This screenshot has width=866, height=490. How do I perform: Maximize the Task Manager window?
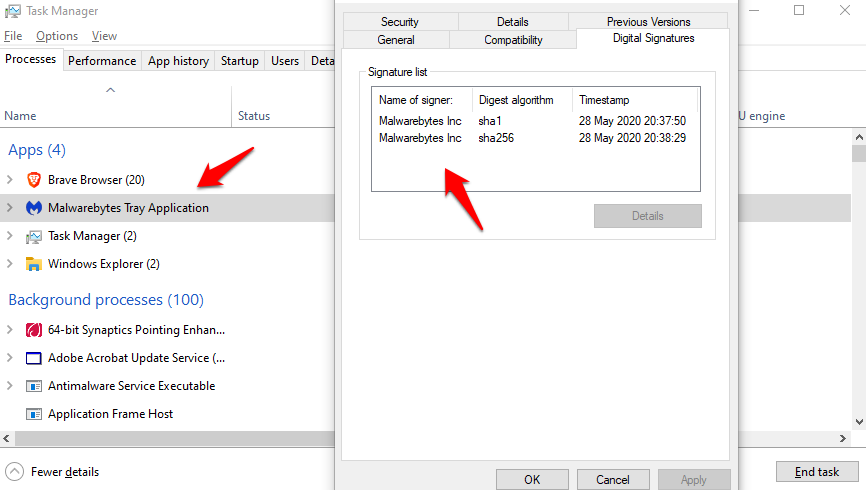coord(799,10)
